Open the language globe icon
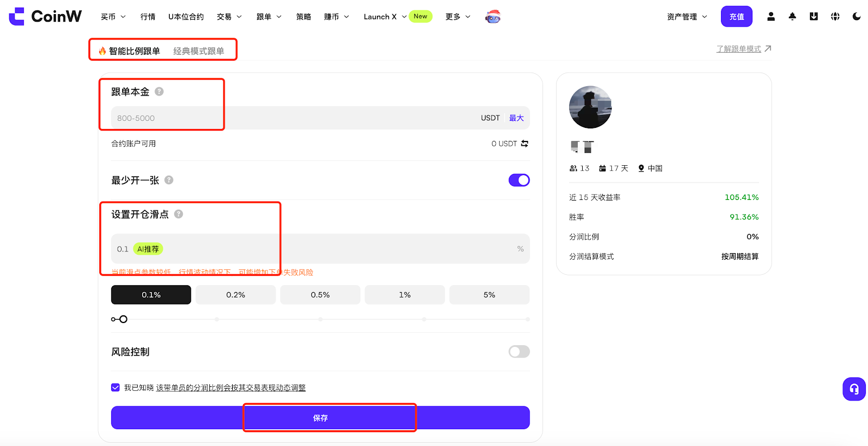Image resolution: width=868 pixels, height=446 pixels. point(835,17)
